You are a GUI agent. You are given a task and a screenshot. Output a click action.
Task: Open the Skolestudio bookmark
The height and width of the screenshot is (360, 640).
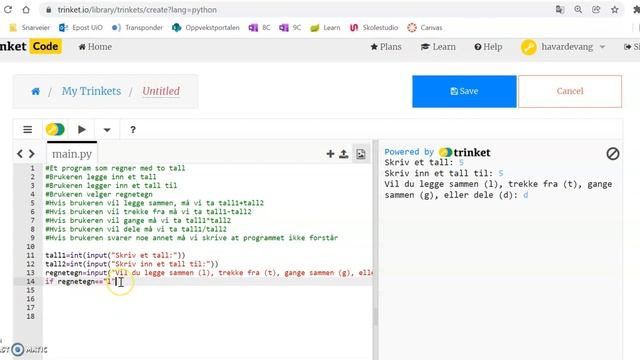374,28
